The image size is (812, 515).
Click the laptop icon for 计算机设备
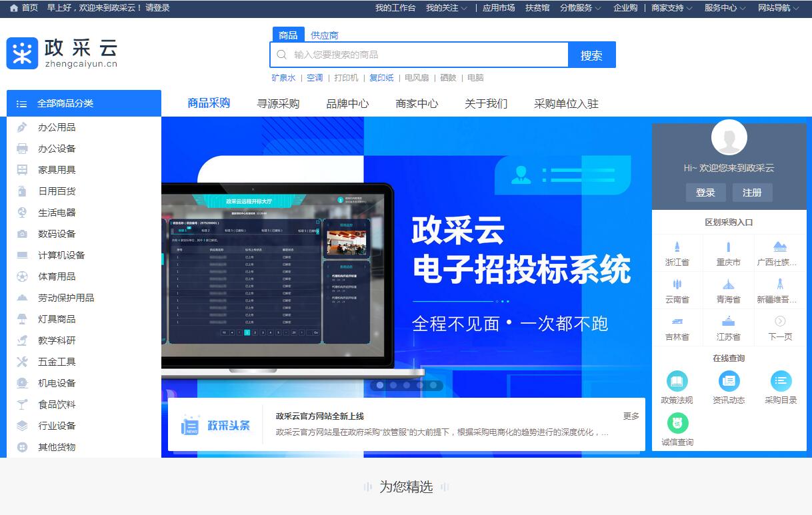tap(22, 255)
